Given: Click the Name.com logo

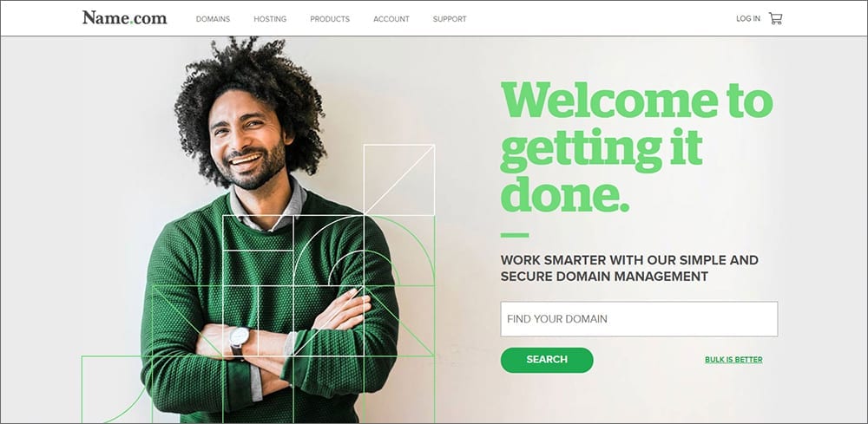Looking at the screenshot, I should pyautogui.click(x=124, y=17).
